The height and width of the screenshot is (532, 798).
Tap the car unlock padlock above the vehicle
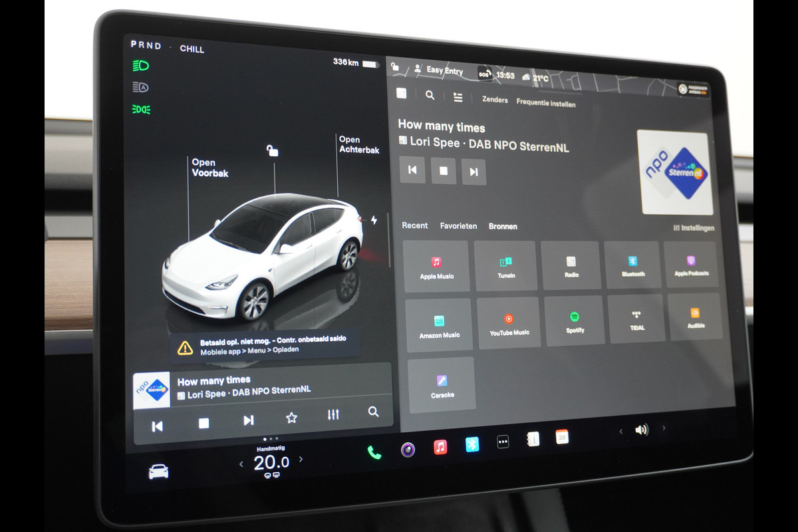point(272,150)
